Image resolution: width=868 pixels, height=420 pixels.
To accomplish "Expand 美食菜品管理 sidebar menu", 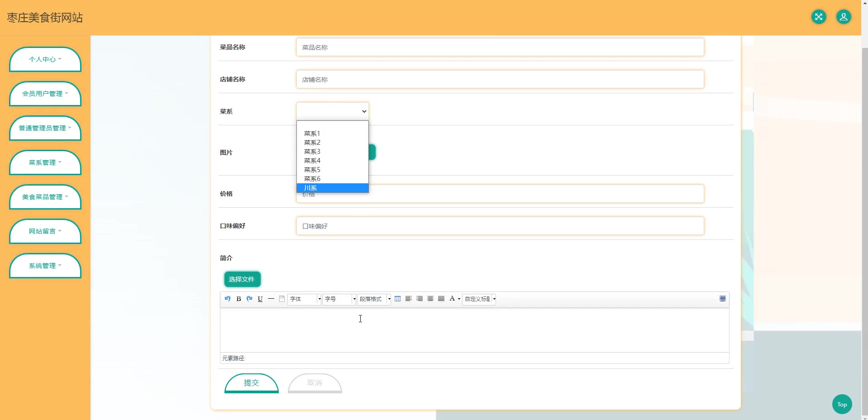I will (45, 197).
